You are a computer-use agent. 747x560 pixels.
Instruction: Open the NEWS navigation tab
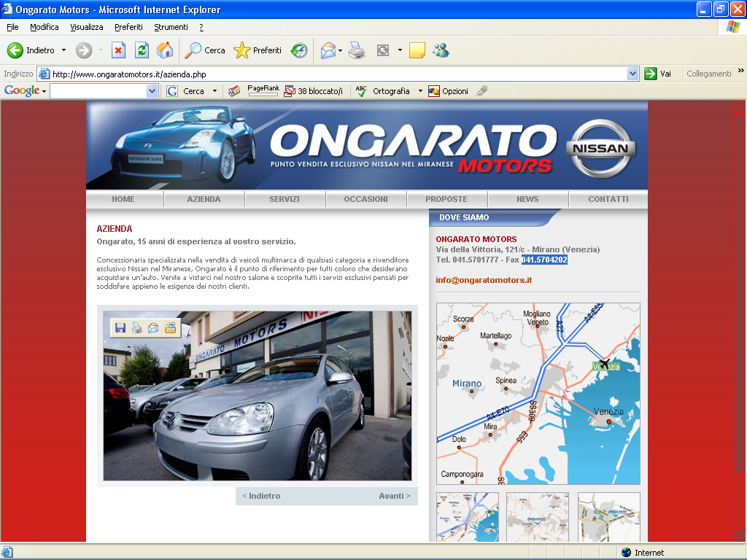[528, 199]
